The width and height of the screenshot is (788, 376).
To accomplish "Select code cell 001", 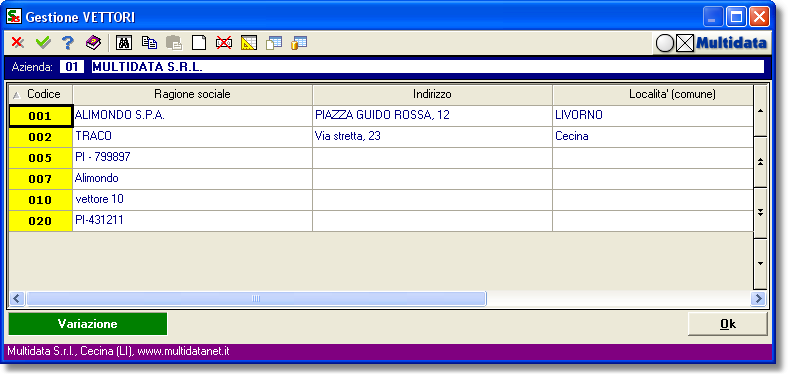I will tap(41, 116).
